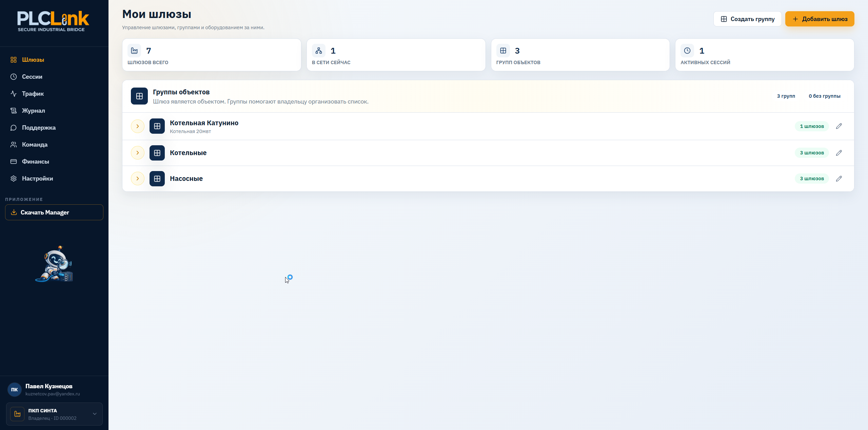
Task: Click the Создать группу button
Action: click(747, 19)
